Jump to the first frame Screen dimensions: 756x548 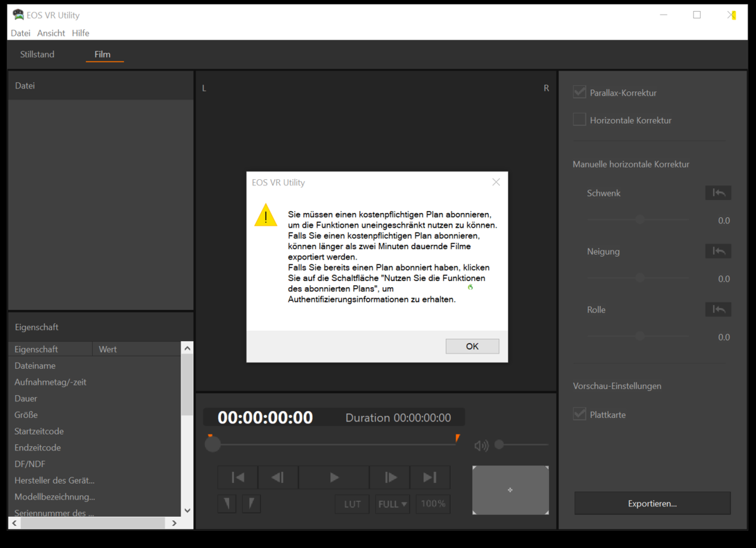click(x=237, y=477)
